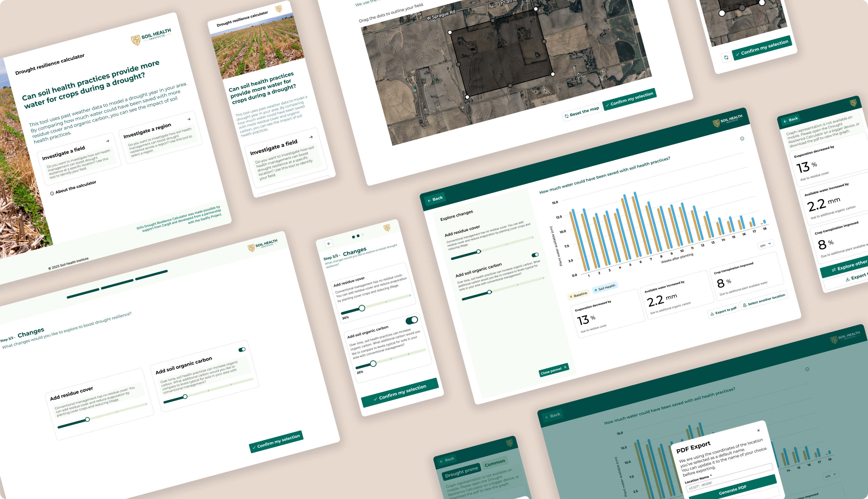Click Back on the dimmed PDF export screen
This screenshot has width=868, height=499.
[x=553, y=416]
